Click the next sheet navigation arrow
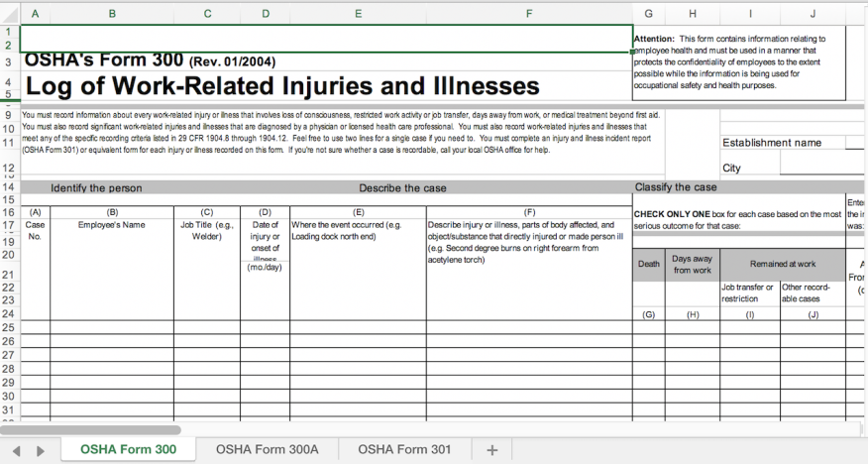The image size is (868, 464). coord(40,450)
